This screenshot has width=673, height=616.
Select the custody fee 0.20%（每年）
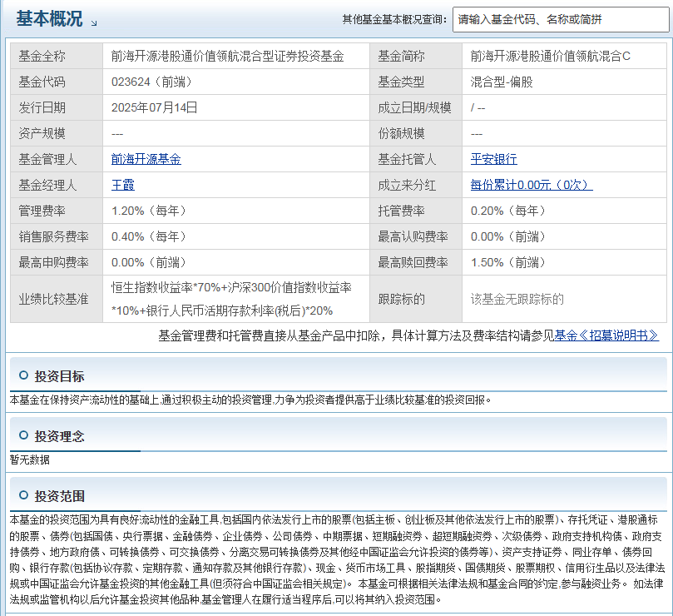(508, 211)
